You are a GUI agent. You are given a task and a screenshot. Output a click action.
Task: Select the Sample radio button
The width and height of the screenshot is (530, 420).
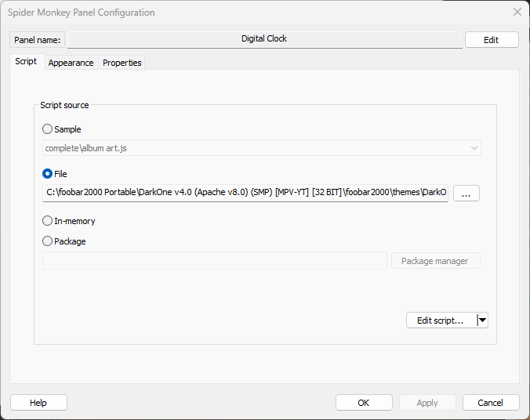click(47, 129)
